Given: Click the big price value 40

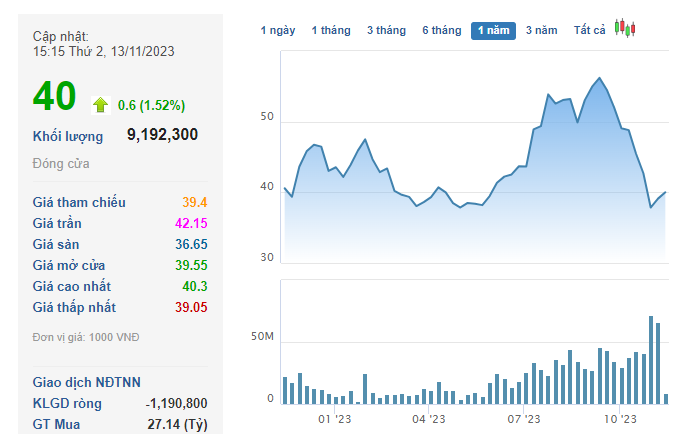Looking at the screenshot, I should coord(54,96).
